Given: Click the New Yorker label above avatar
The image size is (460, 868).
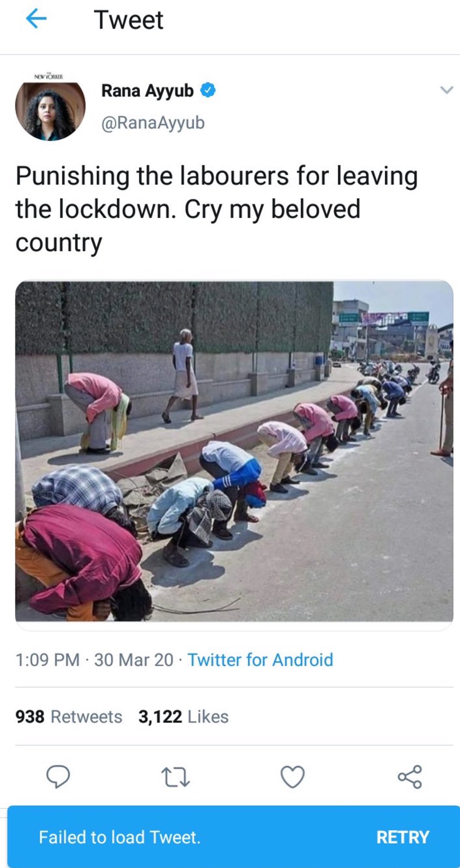Looking at the screenshot, I should pyautogui.click(x=49, y=77).
